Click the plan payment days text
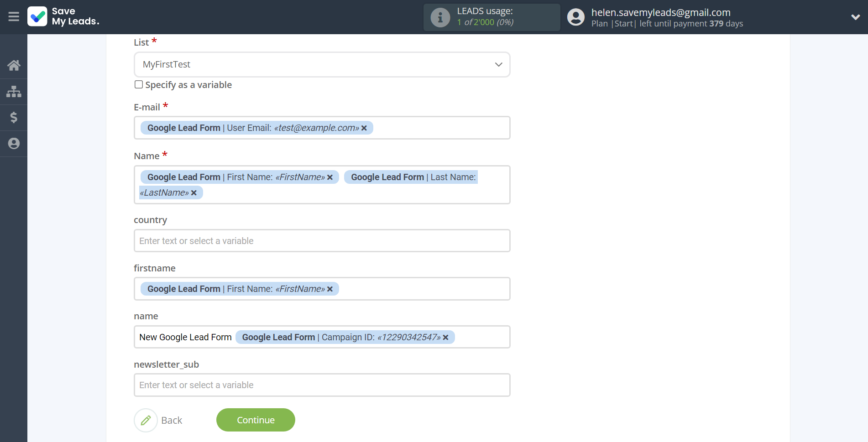The height and width of the screenshot is (442, 868). (x=667, y=24)
